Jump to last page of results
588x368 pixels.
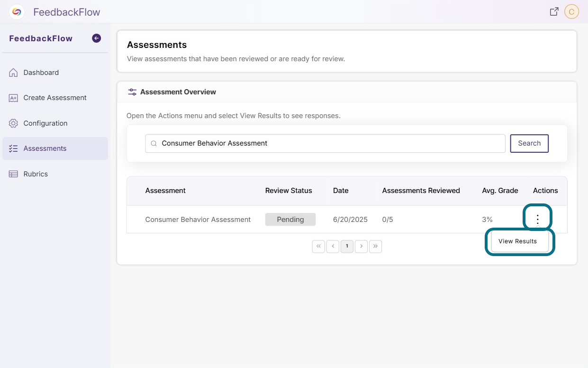(x=375, y=246)
